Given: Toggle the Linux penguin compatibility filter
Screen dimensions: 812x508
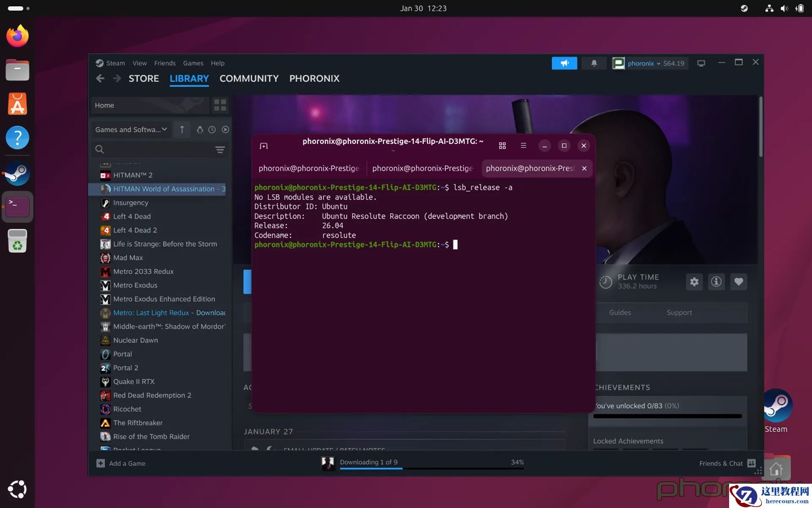Looking at the screenshot, I should point(200,130).
